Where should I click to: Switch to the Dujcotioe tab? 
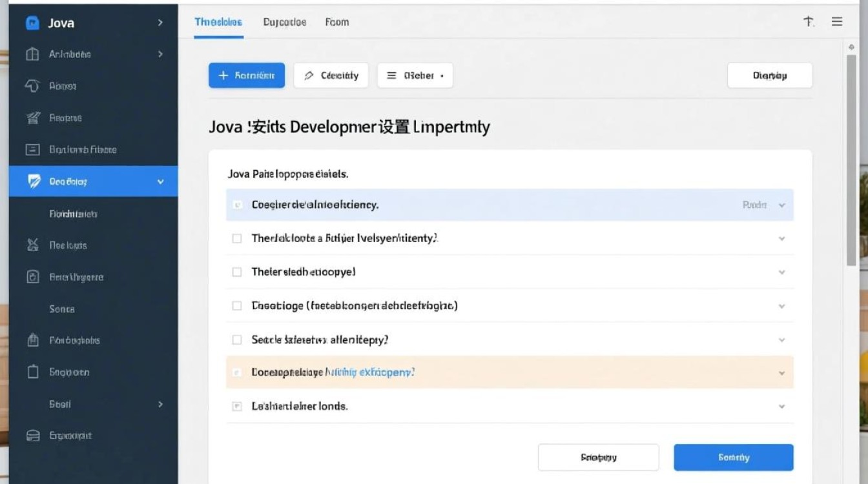point(284,22)
